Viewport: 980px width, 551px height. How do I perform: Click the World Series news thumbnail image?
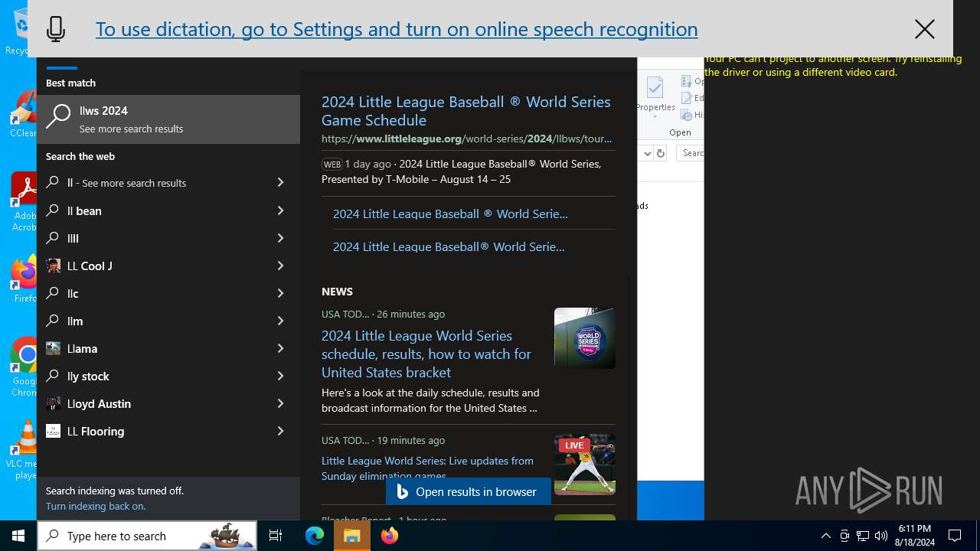click(585, 338)
